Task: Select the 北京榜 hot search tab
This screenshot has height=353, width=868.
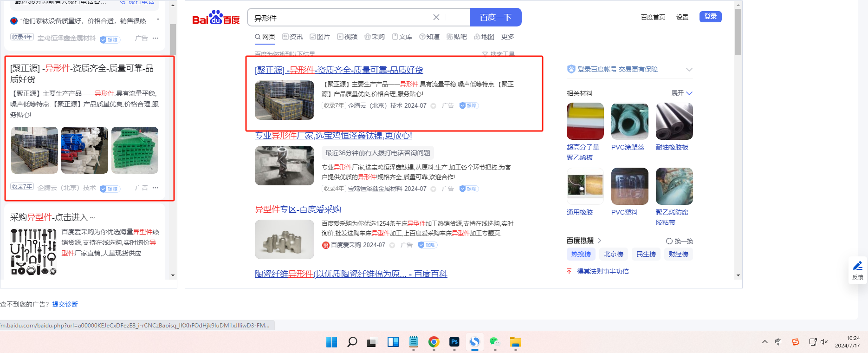Action: pyautogui.click(x=613, y=254)
